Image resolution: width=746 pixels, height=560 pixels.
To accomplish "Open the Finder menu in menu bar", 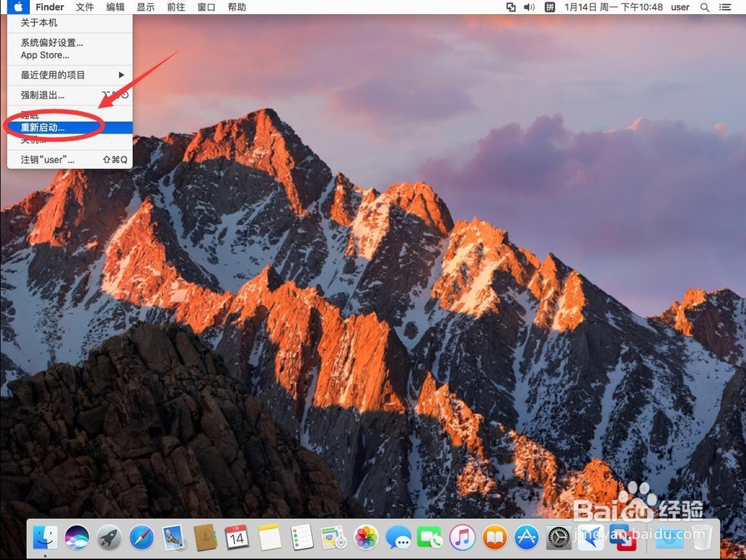I will [x=49, y=7].
